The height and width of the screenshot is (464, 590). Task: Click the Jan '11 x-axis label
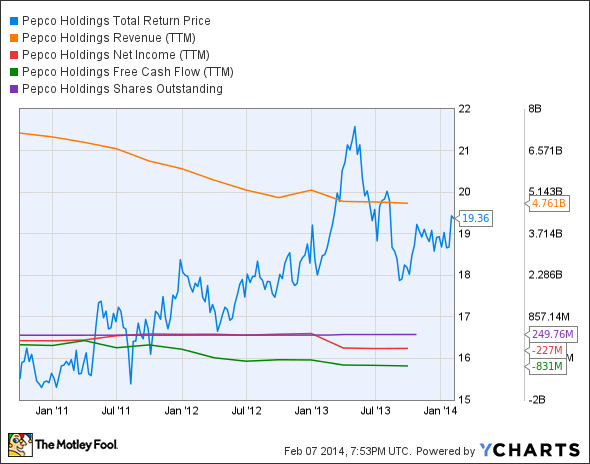(x=52, y=411)
